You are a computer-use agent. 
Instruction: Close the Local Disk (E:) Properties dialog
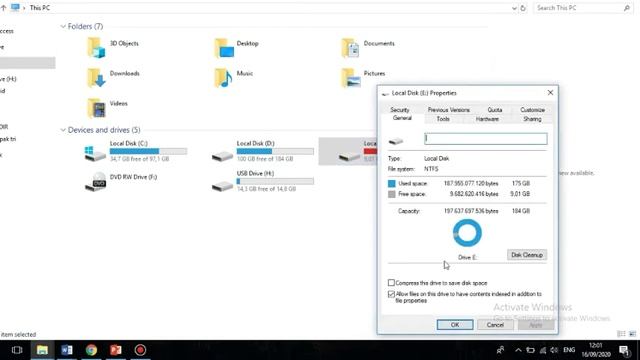click(550, 93)
